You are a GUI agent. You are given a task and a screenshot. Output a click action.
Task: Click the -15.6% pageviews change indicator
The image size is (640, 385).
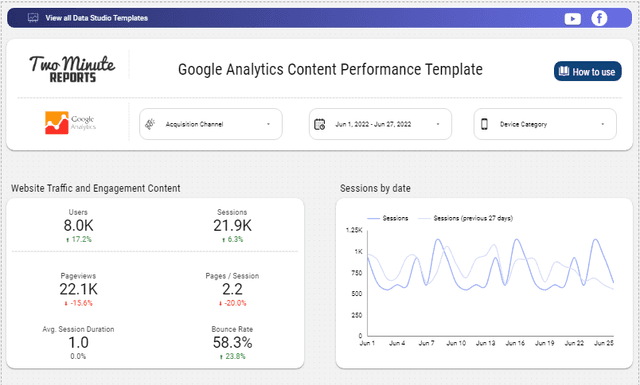click(x=78, y=303)
